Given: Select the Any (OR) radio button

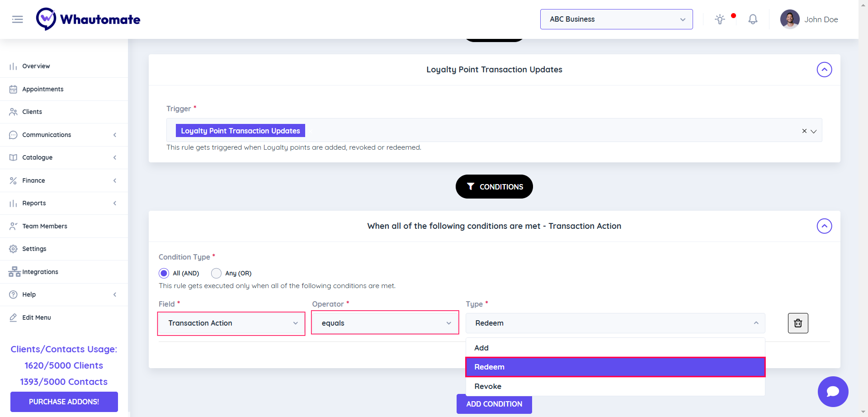Looking at the screenshot, I should (216, 273).
